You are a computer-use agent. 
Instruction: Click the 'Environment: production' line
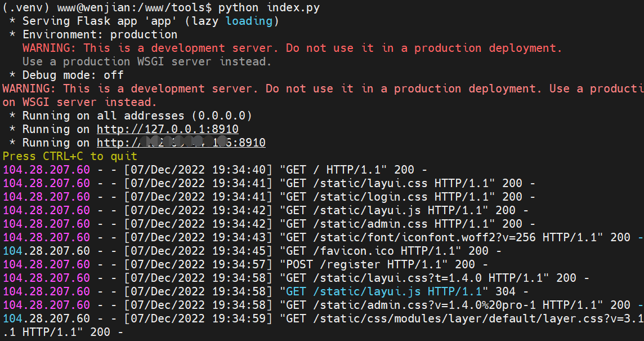click(x=100, y=34)
